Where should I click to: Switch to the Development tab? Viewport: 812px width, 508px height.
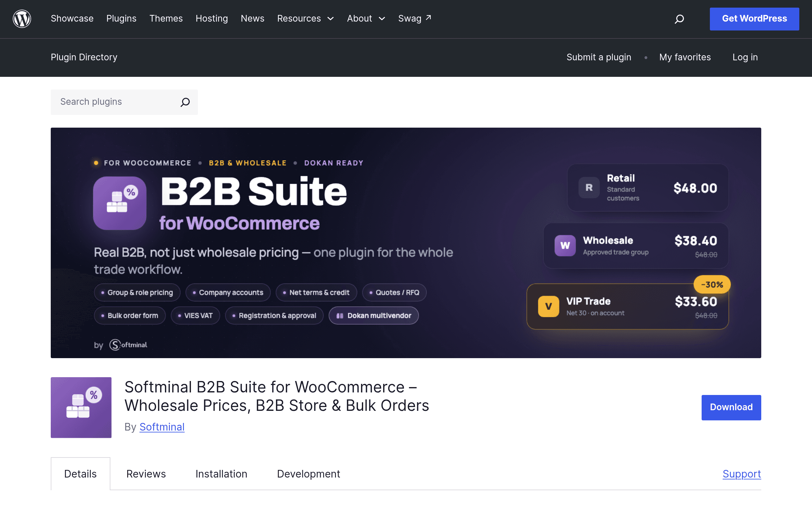click(x=308, y=474)
